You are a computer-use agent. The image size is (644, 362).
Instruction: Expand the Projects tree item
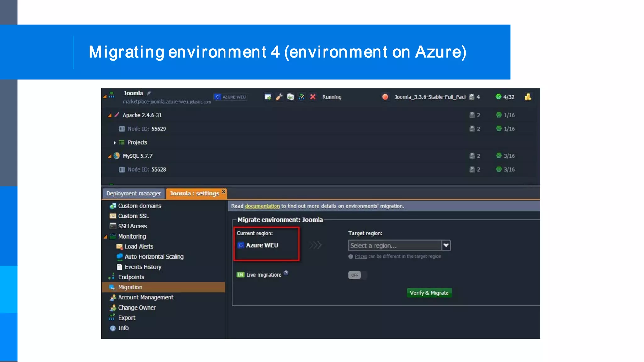[115, 143]
